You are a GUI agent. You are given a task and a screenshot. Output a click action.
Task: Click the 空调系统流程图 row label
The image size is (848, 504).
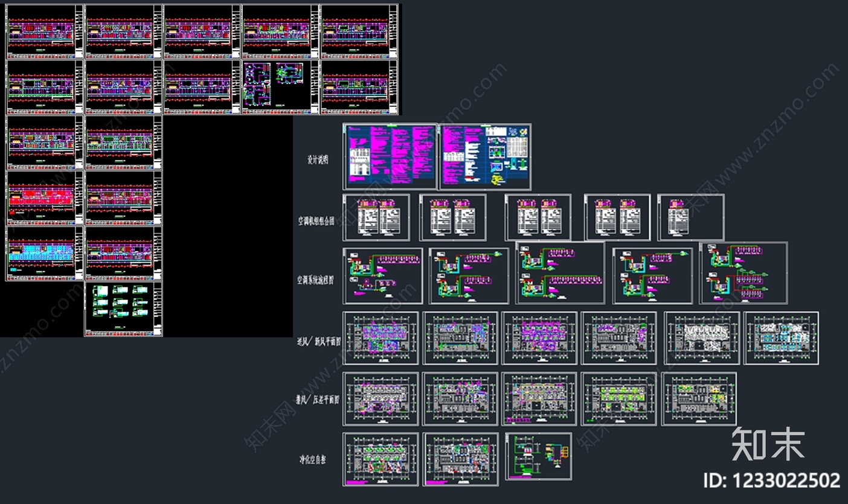tap(315, 280)
